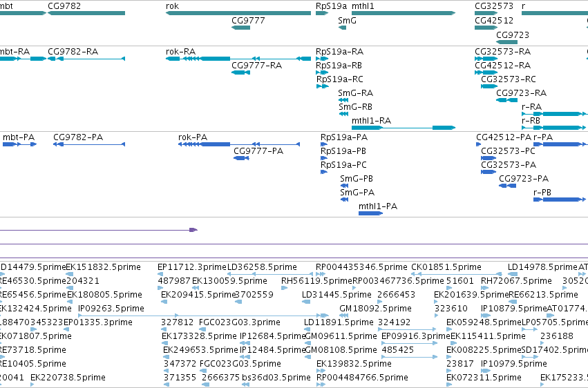Click the EK173328.5prime EST label
The image size is (588, 388).
coord(199,336)
